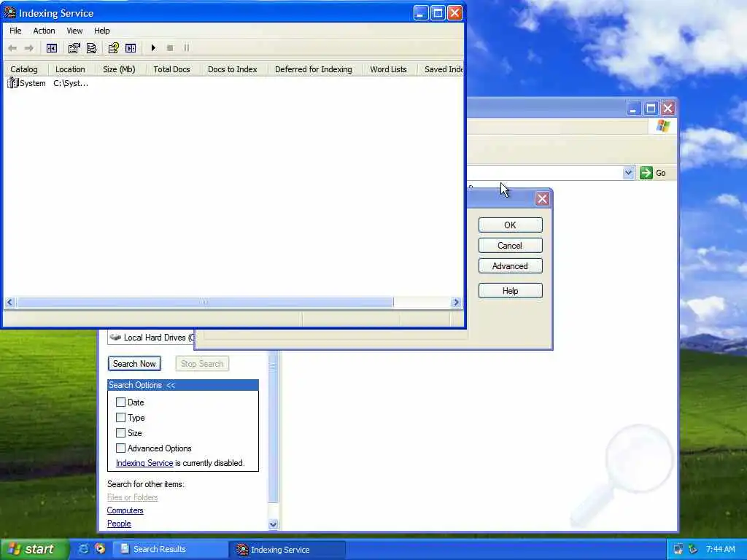Open the address bar dropdown arrow in Search Results

tap(628, 173)
